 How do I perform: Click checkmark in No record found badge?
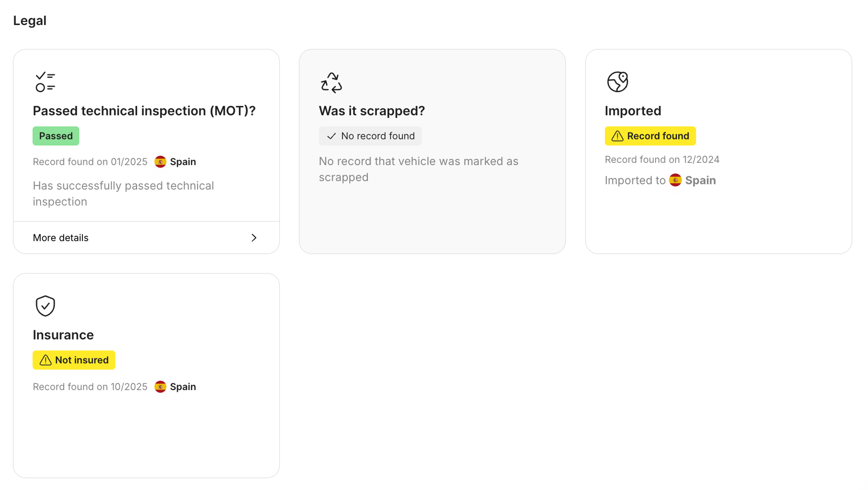[332, 136]
